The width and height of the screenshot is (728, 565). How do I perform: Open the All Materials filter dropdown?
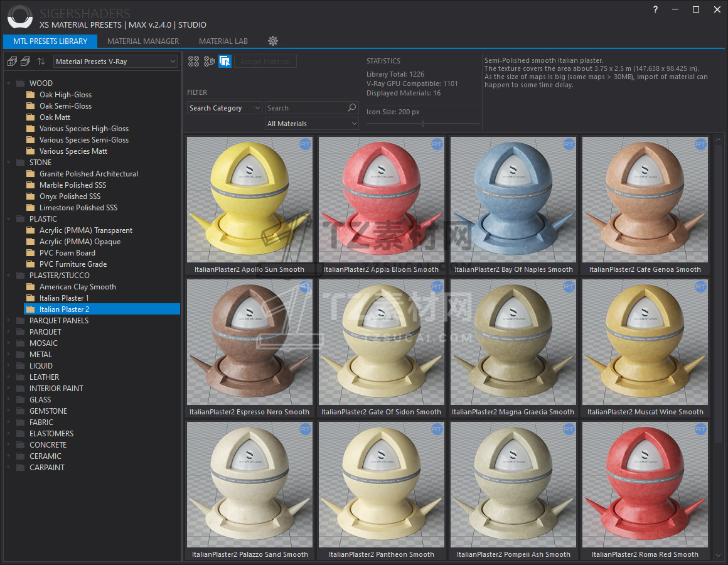[x=312, y=124]
